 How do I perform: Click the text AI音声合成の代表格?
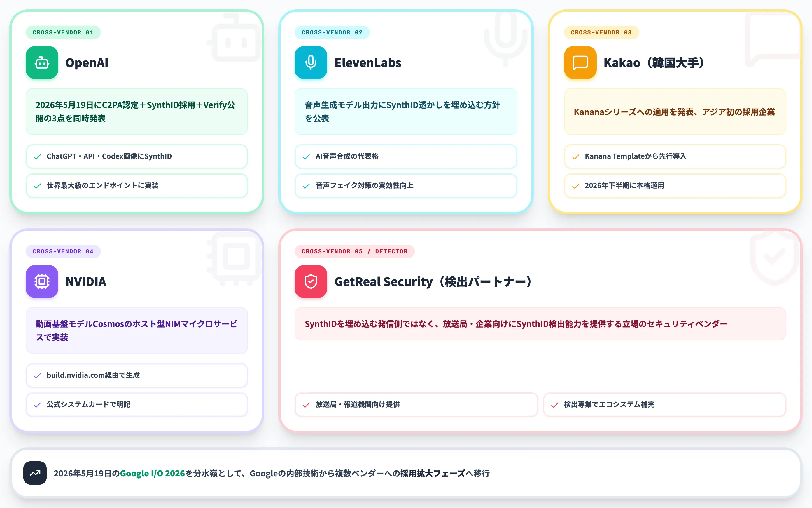(x=347, y=156)
